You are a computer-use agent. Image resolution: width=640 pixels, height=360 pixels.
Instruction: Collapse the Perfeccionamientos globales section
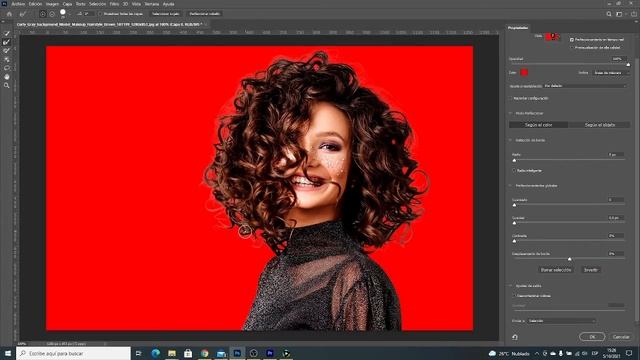point(511,186)
